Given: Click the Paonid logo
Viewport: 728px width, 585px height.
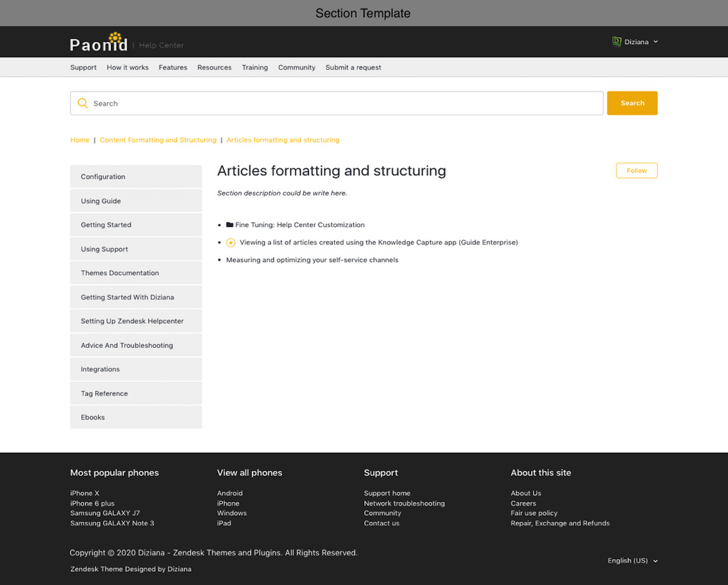Looking at the screenshot, I should tap(98, 43).
